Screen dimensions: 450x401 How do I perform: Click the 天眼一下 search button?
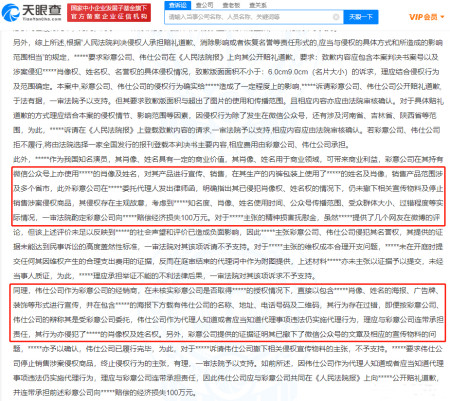[x=361, y=17]
